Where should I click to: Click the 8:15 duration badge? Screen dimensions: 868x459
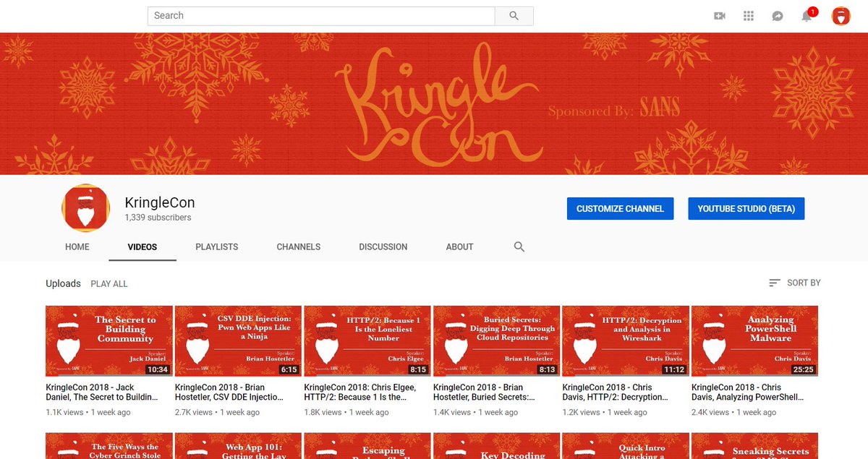pos(418,369)
